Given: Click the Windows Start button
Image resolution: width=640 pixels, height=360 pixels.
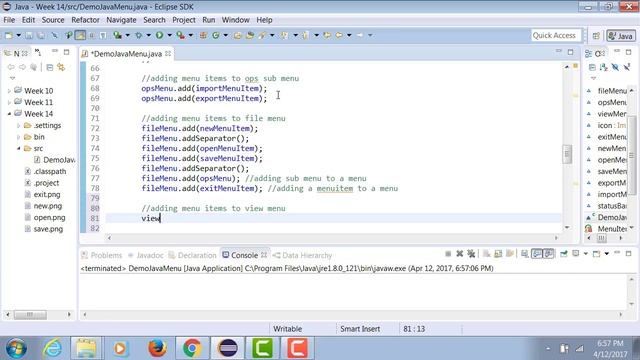Looking at the screenshot, I should [x=16, y=348].
